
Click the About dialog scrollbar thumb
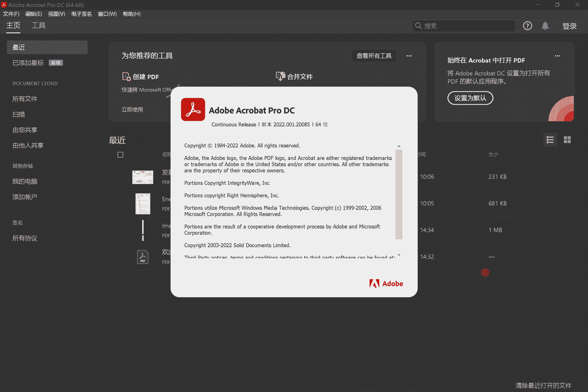(x=399, y=195)
